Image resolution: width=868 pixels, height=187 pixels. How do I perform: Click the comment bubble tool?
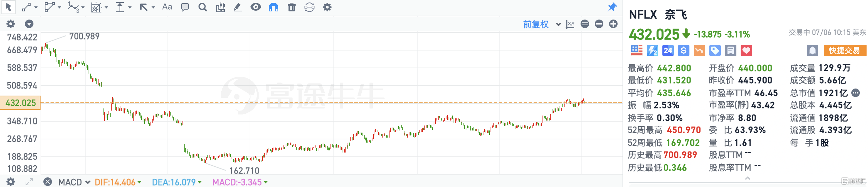[x=185, y=7]
